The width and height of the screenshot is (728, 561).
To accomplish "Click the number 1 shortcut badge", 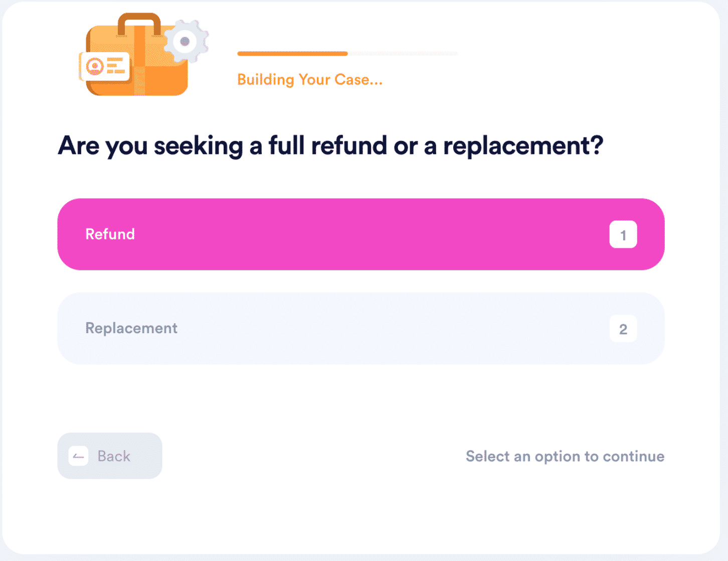I will point(623,234).
